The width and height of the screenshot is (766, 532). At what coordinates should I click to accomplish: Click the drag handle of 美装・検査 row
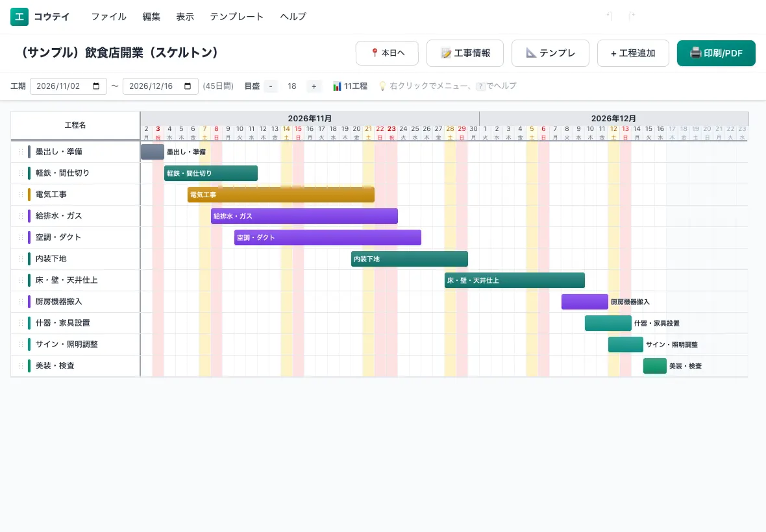click(x=21, y=365)
